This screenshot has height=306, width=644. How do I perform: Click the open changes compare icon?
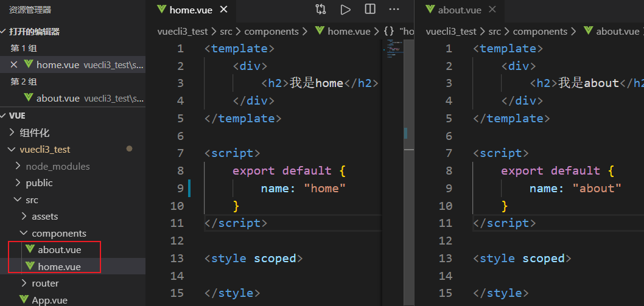321,9
